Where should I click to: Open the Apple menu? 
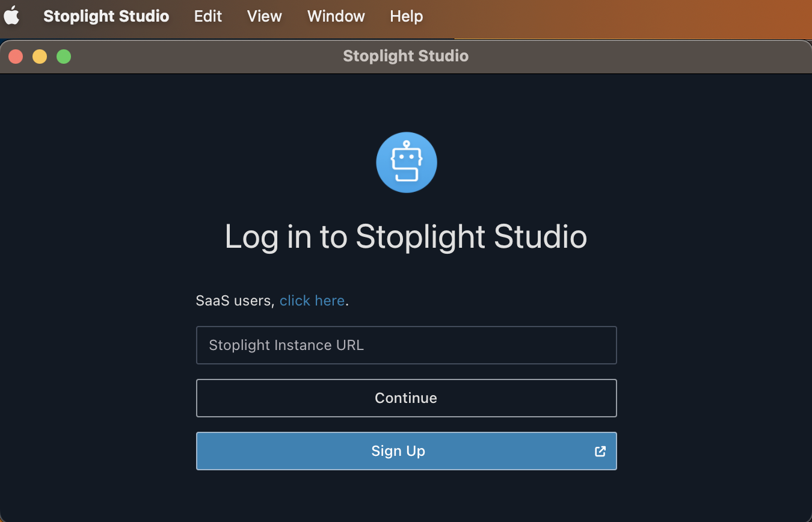[12, 16]
